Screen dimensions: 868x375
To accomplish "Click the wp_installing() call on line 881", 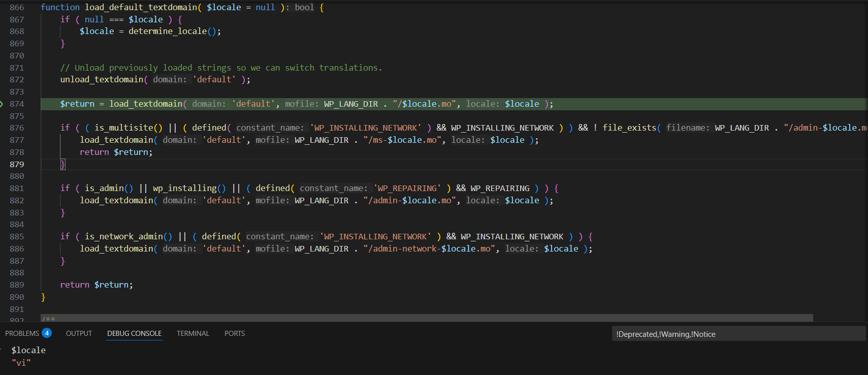I will (x=189, y=188).
